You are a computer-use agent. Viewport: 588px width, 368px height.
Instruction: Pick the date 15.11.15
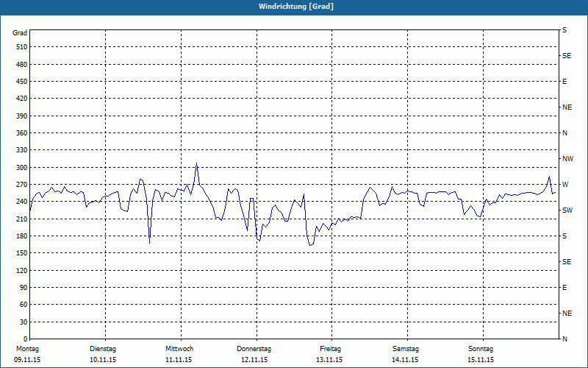click(x=481, y=360)
